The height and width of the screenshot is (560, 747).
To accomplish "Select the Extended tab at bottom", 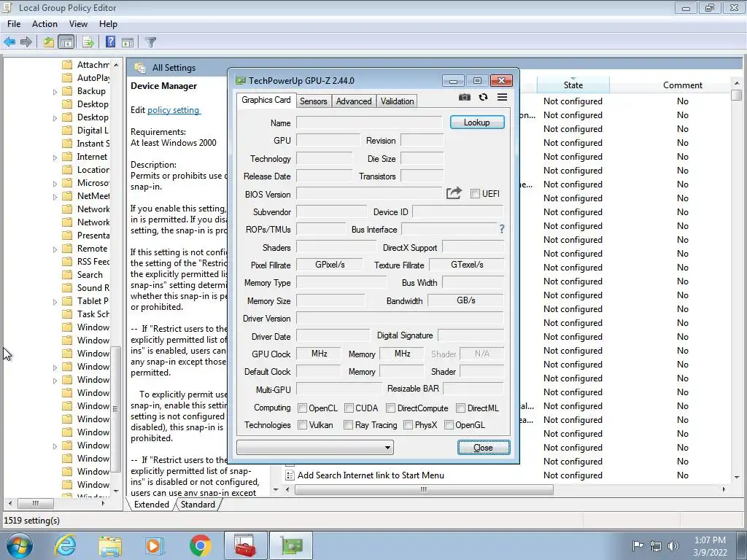I will (152, 505).
